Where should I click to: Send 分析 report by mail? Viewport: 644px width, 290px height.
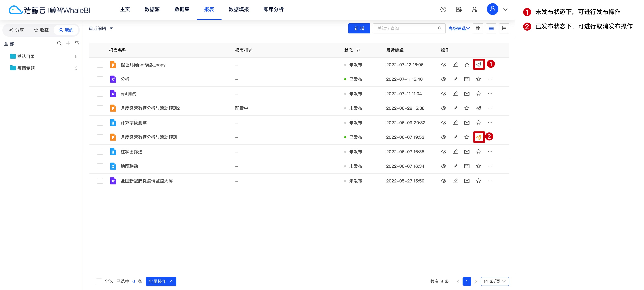click(x=467, y=79)
